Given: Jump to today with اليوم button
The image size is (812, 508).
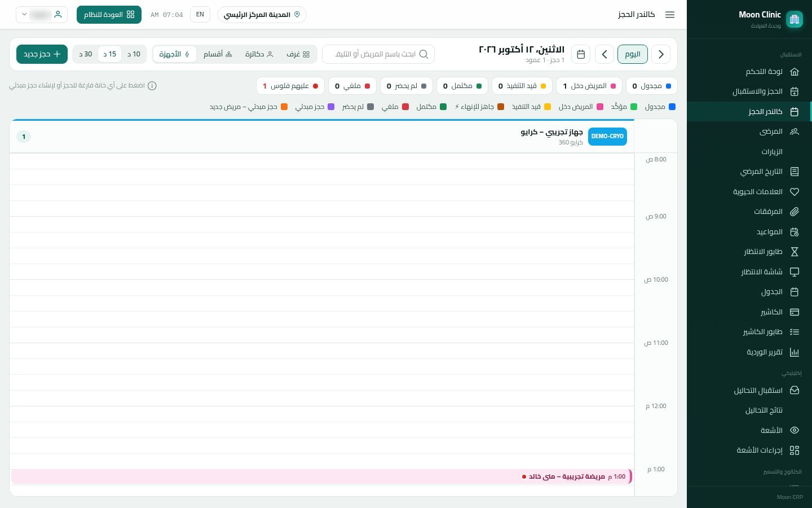Looking at the screenshot, I should [x=633, y=54].
